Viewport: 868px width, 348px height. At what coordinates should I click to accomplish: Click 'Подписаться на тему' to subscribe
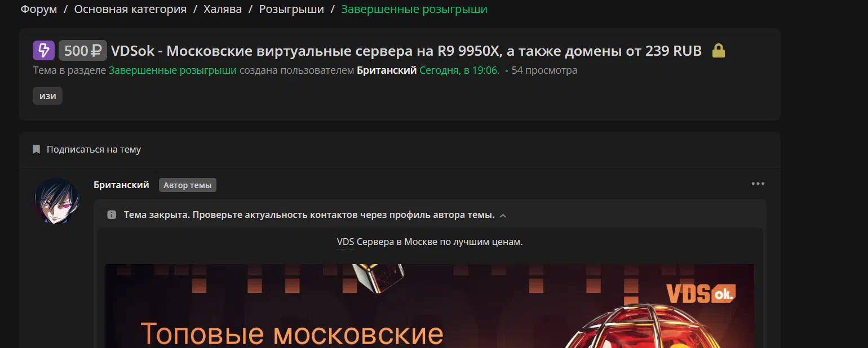(94, 149)
